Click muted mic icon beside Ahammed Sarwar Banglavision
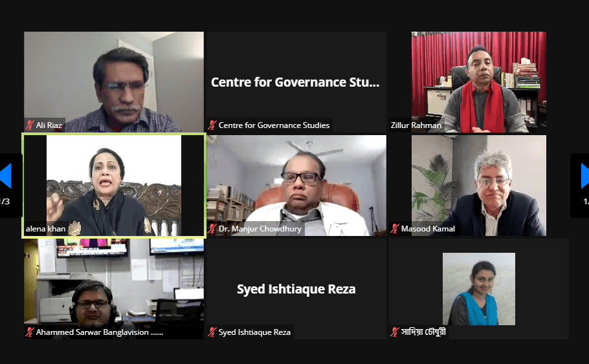Image resolution: width=589 pixels, height=364 pixels. pyautogui.click(x=29, y=332)
